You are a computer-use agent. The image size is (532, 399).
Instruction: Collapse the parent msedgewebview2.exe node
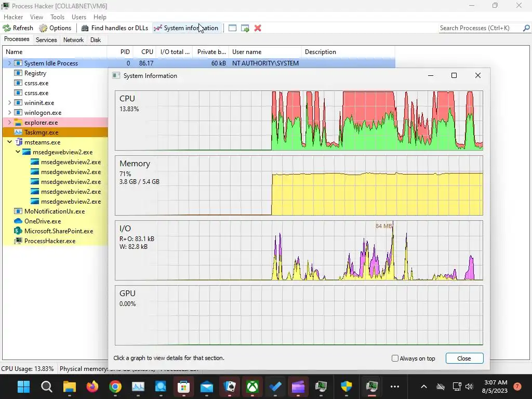click(18, 152)
